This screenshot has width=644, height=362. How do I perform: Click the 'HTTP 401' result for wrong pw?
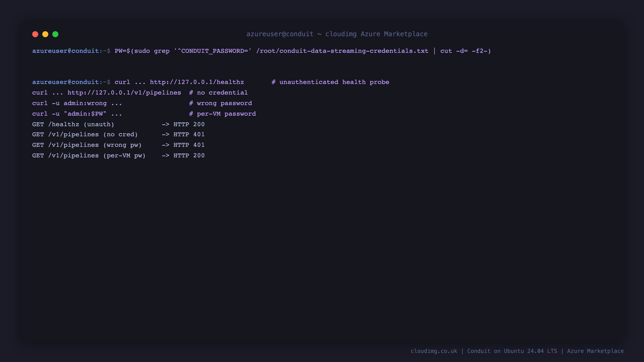(x=189, y=145)
